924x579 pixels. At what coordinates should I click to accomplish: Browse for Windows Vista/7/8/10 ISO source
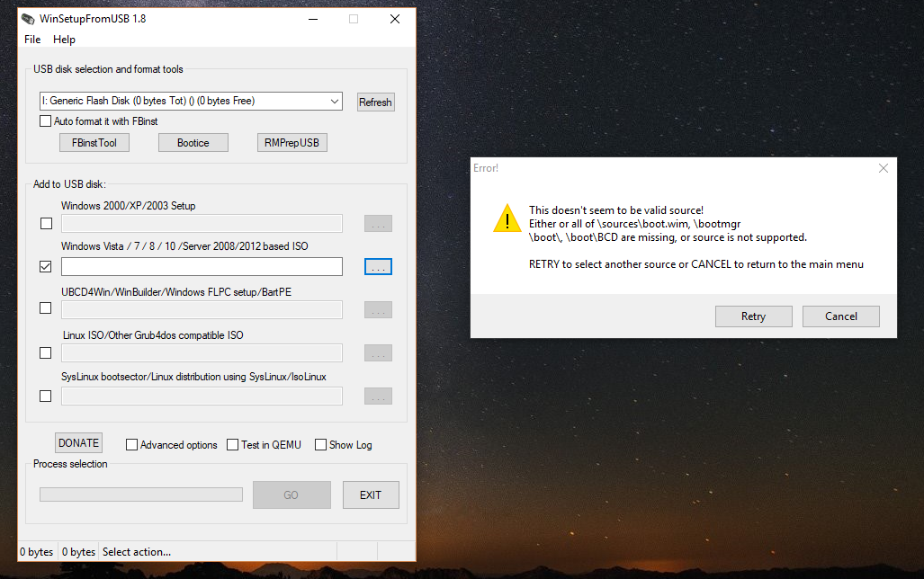(378, 267)
